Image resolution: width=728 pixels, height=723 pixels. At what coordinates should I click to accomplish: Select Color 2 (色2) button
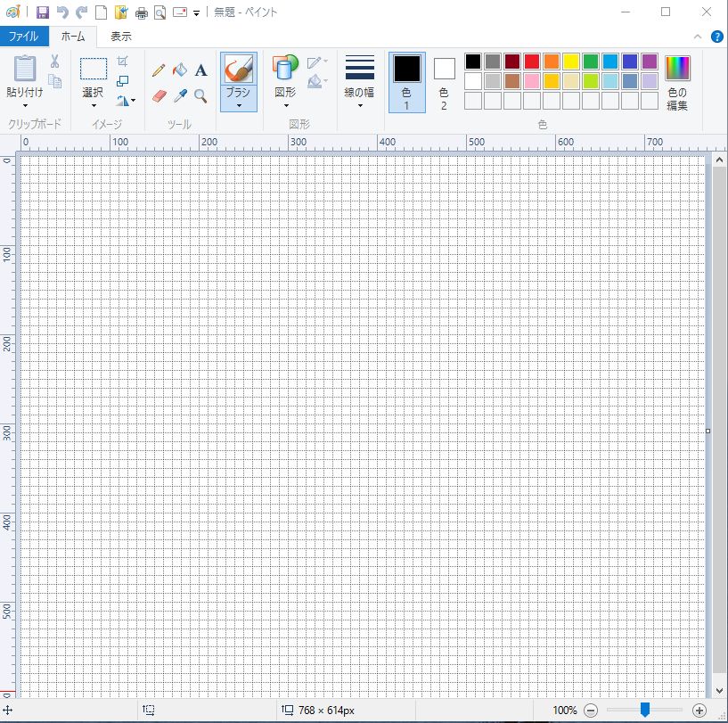(x=444, y=82)
